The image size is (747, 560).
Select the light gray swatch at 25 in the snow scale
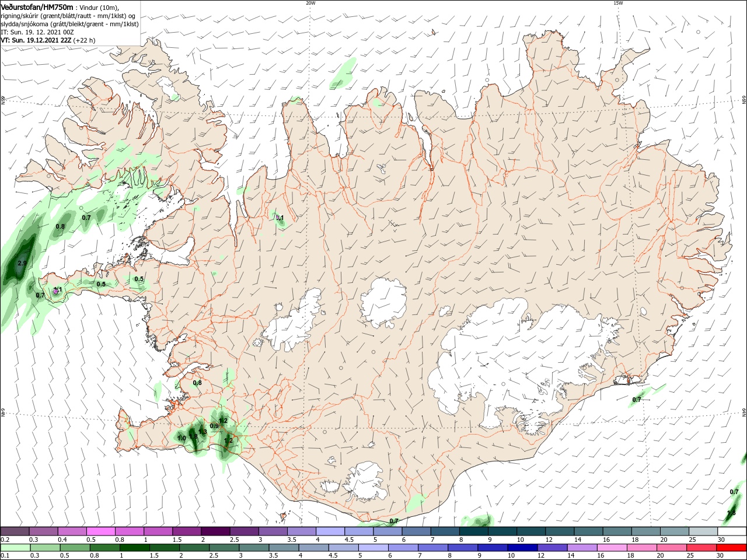(703, 531)
